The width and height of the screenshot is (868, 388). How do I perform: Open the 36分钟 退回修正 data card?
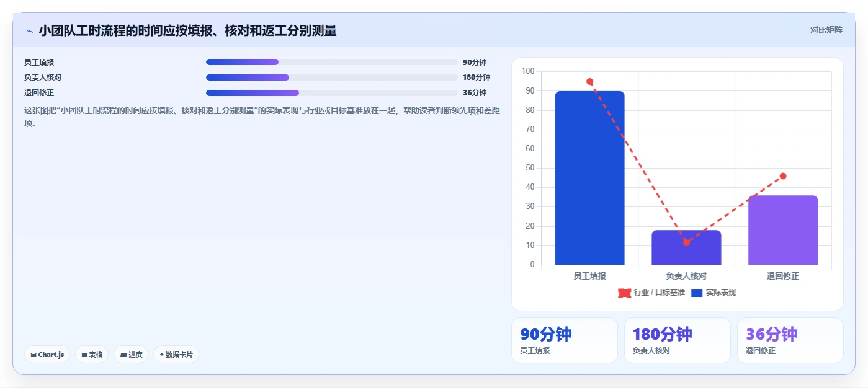pos(790,340)
